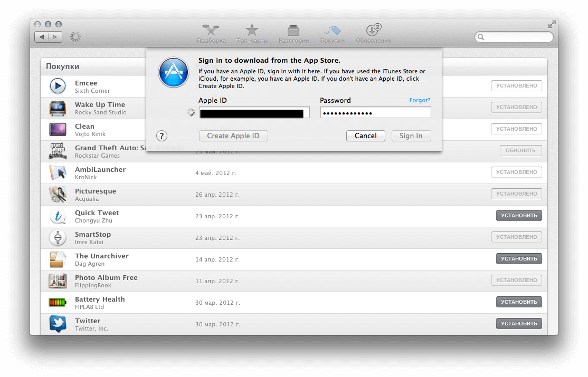Click the date 26 апр. 2012 г.
Viewport: 588px width, 377px height.
pos(217,195)
